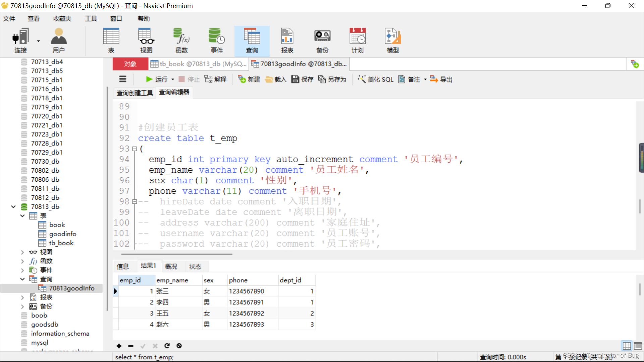644x362 pixels.
Task: Run the query with 运行 button
Action: (157, 79)
